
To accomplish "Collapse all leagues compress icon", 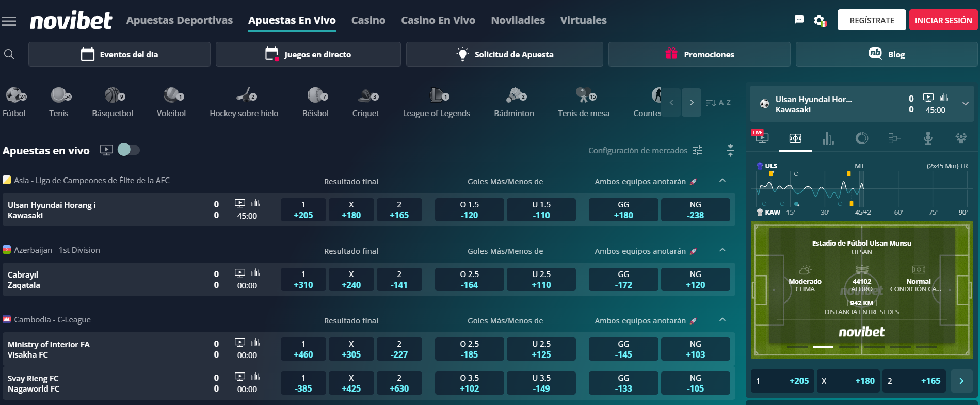I will 730,150.
